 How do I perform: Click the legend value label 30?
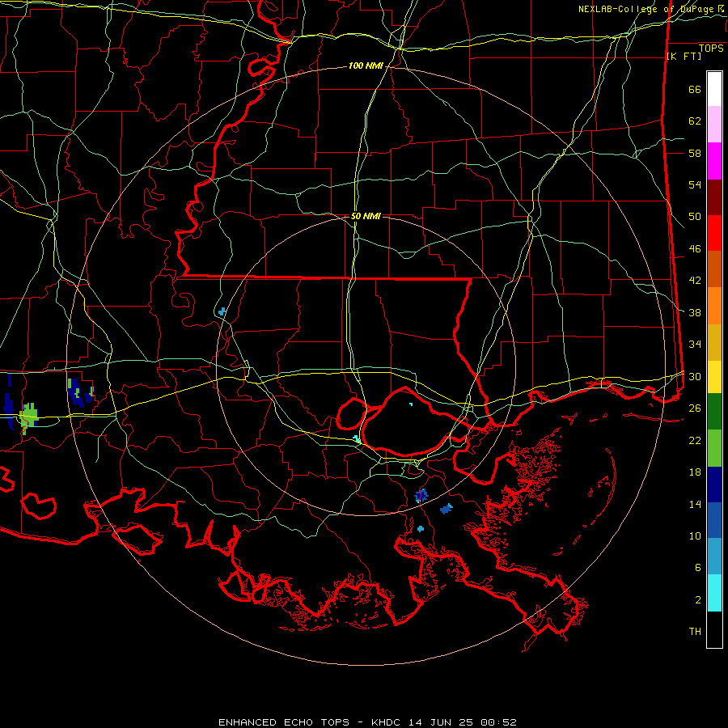(695, 376)
